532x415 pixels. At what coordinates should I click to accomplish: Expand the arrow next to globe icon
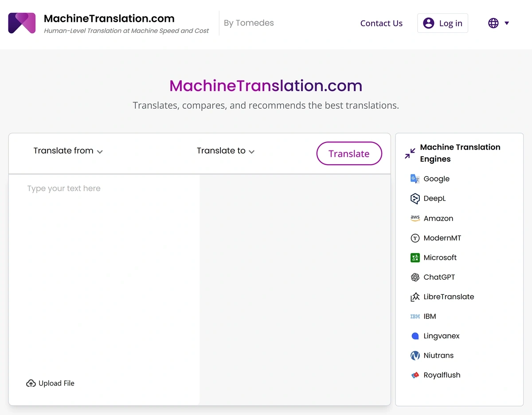click(507, 23)
